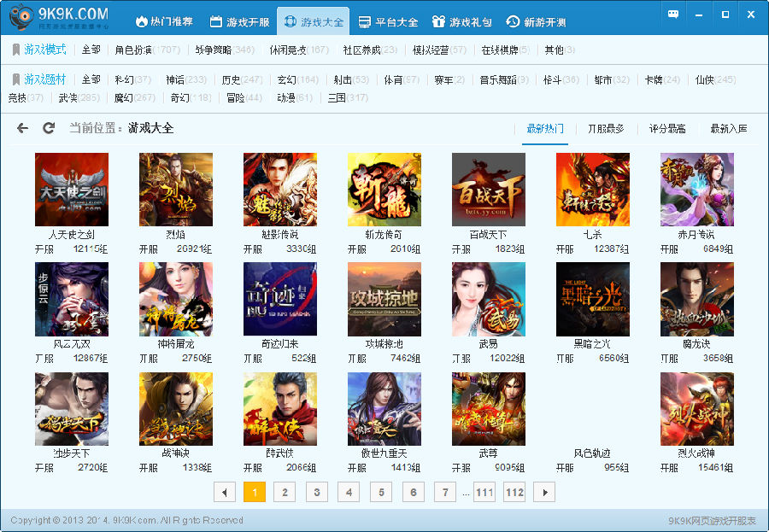Jump to page 112

pos(515,492)
